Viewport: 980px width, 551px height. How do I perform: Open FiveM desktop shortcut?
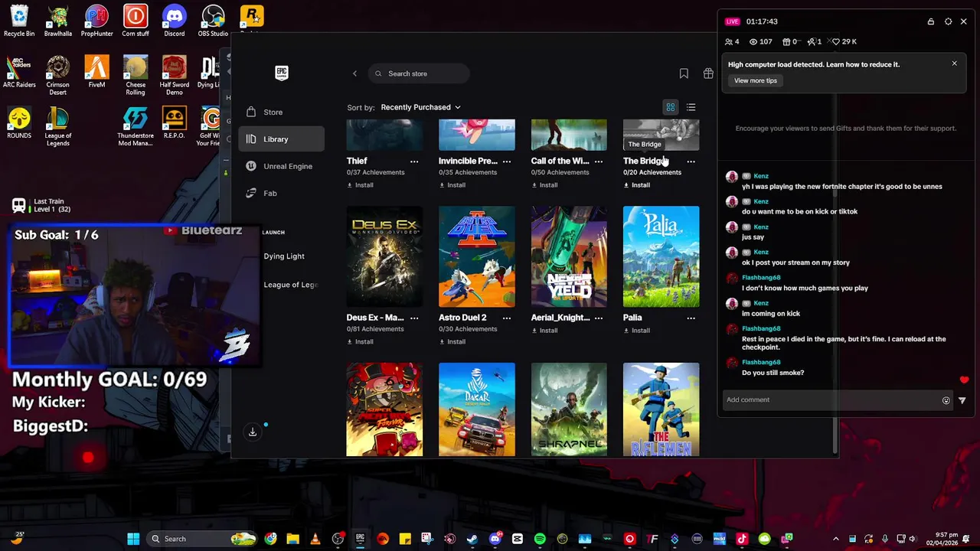(x=96, y=72)
